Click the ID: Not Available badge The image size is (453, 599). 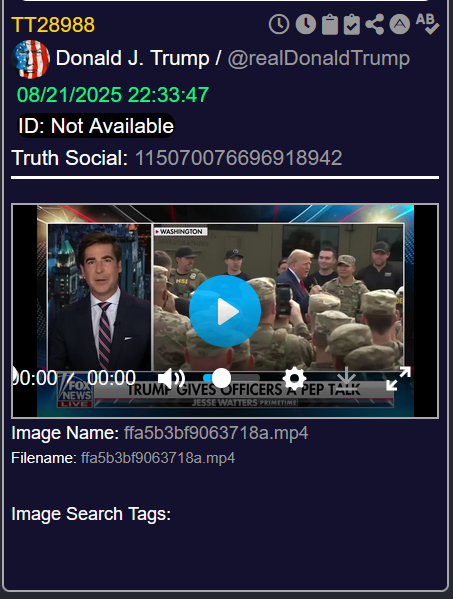(x=96, y=126)
